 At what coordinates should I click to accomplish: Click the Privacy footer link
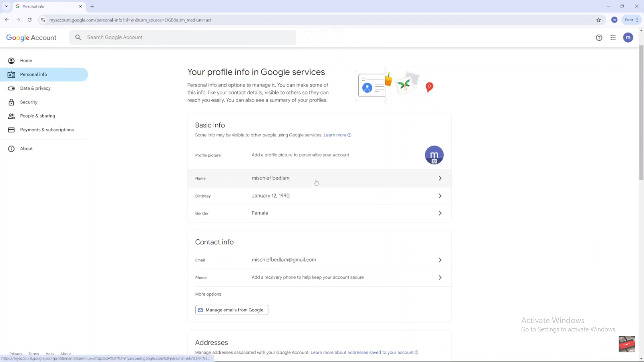click(x=16, y=354)
